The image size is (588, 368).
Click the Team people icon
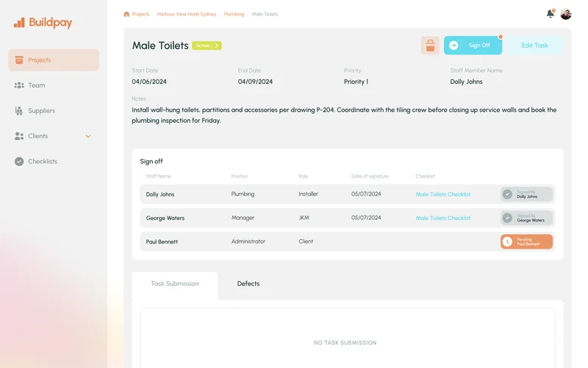pos(19,85)
